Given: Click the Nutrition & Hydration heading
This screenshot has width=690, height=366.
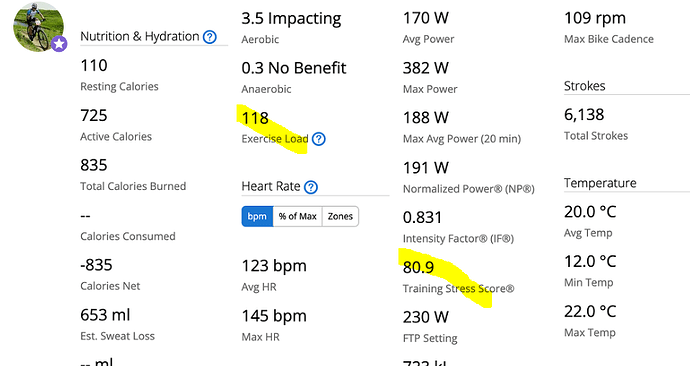Looking at the screenshot, I should click(x=139, y=37).
